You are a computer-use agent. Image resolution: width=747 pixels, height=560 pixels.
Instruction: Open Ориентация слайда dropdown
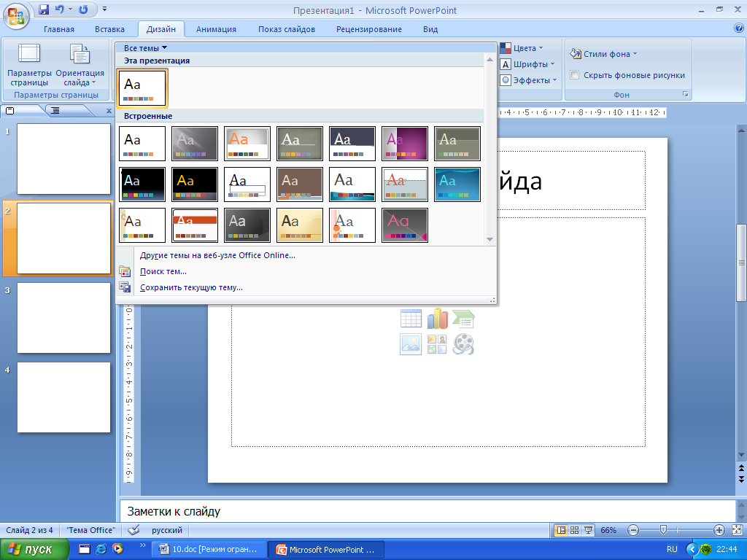tap(80, 65)
